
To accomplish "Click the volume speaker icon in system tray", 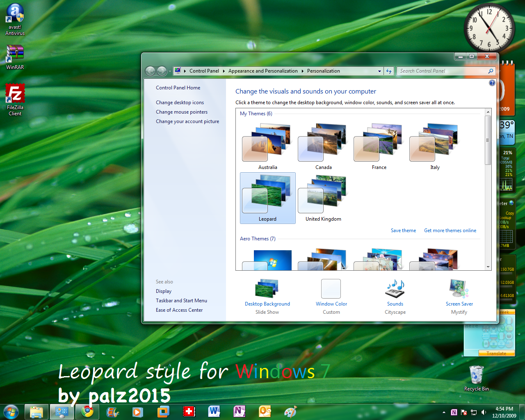I will click(x=484, y=411).
